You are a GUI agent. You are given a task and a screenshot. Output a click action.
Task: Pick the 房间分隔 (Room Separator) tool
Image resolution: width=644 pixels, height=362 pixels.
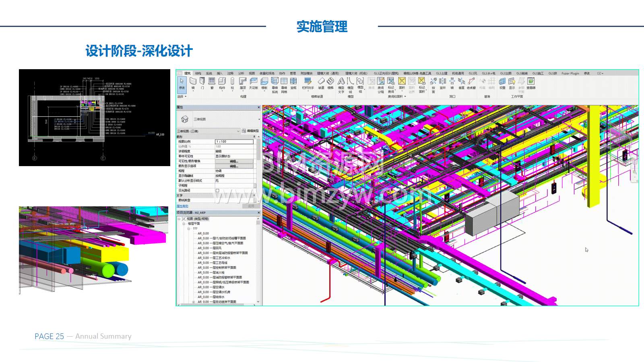(381, 85)
